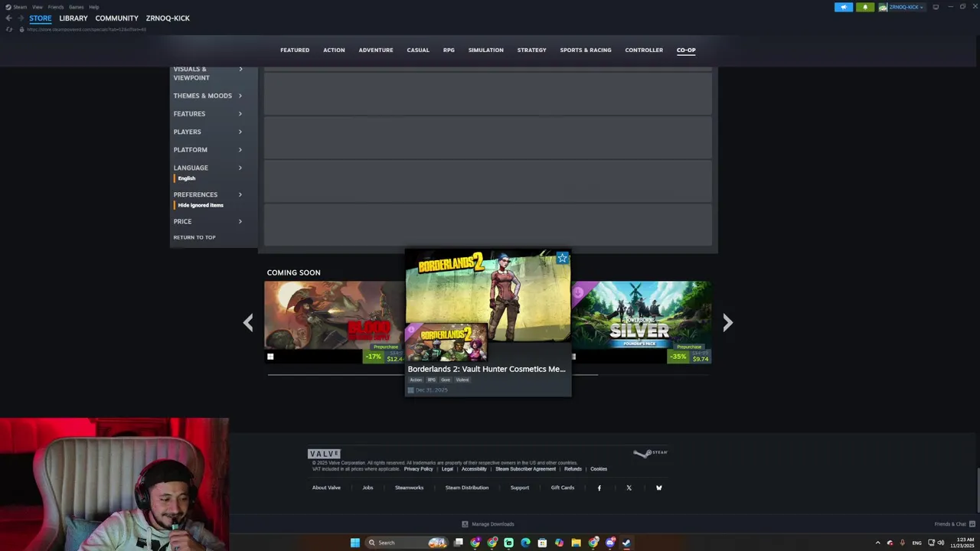Open the Help menu

click(93, 7)
